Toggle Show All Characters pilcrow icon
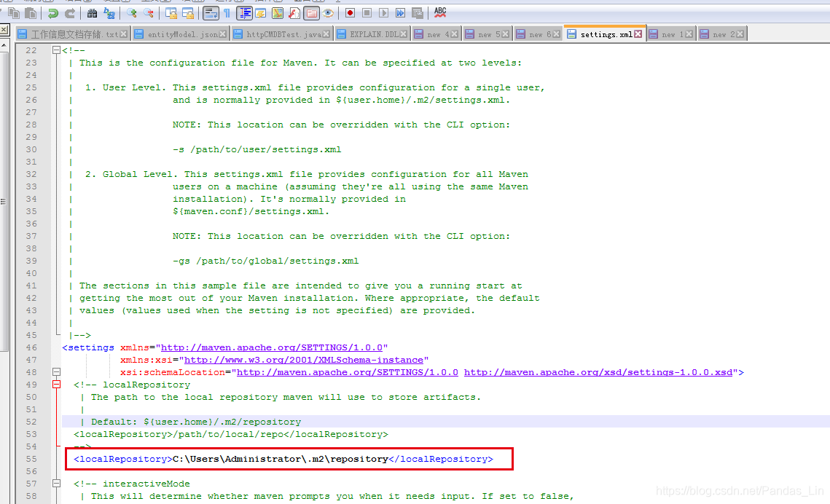Screen dimensions: 830x504 [x=227, y=13]
